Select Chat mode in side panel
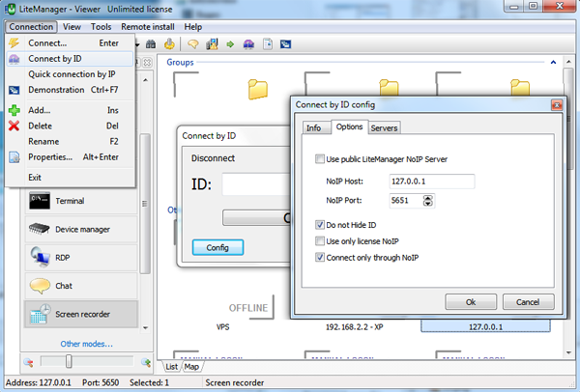Viewport: 580px width, 392px height. coord(81,286)
